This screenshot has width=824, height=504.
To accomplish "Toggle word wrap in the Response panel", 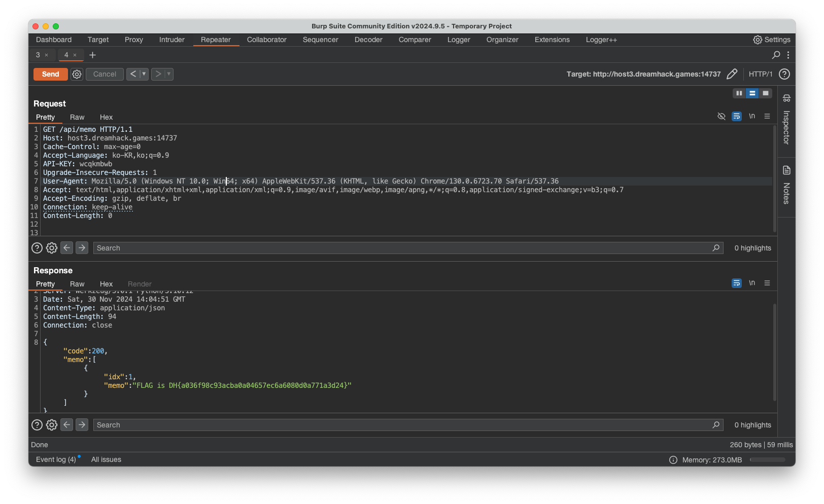I will pos(736,283).
